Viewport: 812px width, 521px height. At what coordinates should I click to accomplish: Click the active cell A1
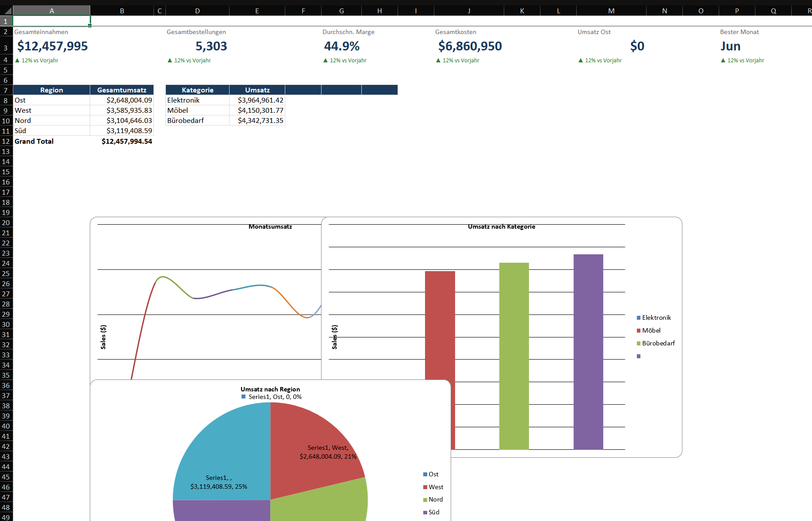pyautogui.click(x=52, y=21)
